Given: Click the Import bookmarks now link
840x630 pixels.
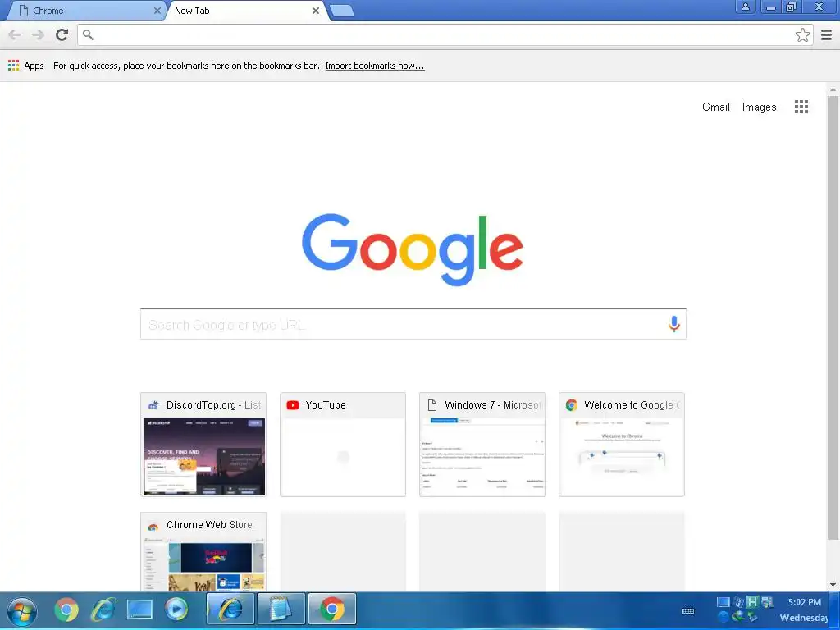Looking at the screenshot, I should 374,66.
